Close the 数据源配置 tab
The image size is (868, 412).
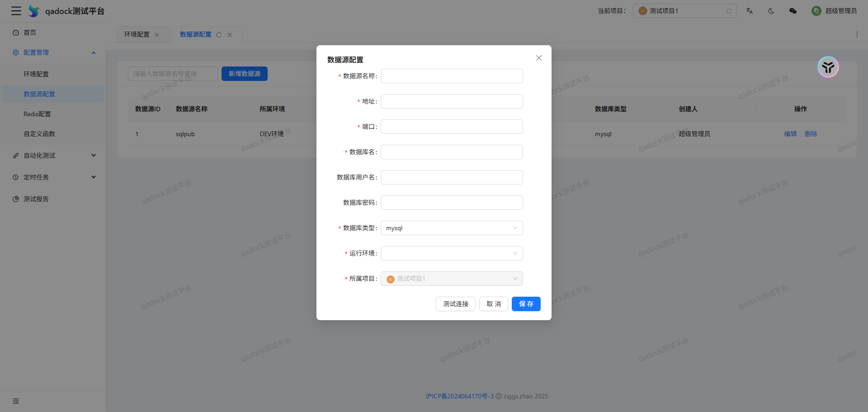point(230,35)
